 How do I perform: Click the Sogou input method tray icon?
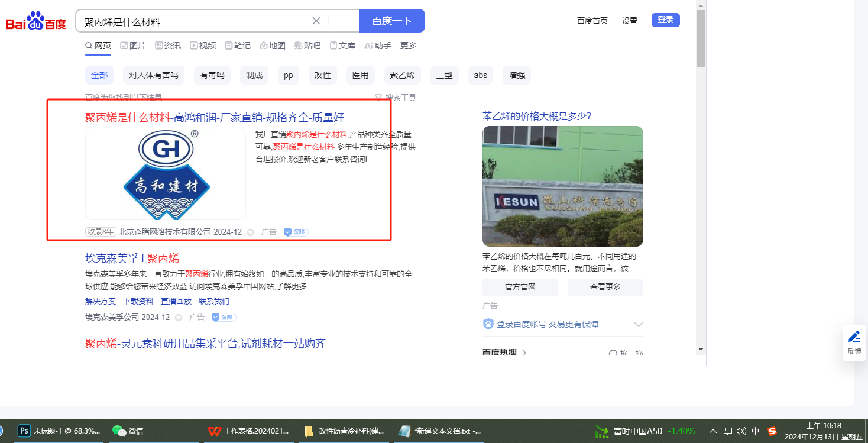(x=772, y=431)
